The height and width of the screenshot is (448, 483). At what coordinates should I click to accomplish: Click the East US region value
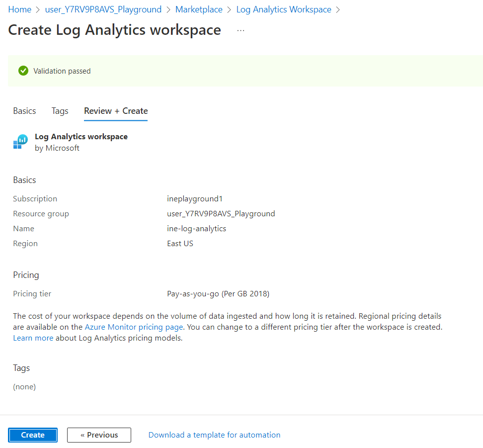(180, 243)
